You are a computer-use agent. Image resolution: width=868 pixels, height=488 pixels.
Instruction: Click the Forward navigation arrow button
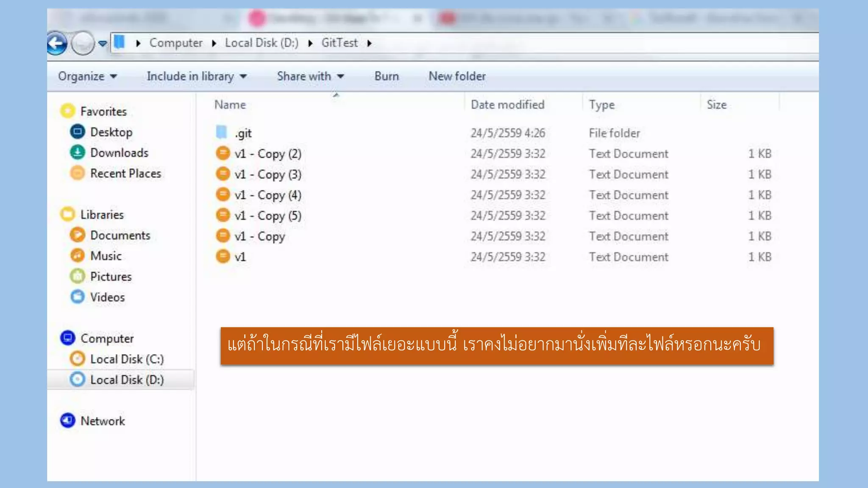click(83, 43)
